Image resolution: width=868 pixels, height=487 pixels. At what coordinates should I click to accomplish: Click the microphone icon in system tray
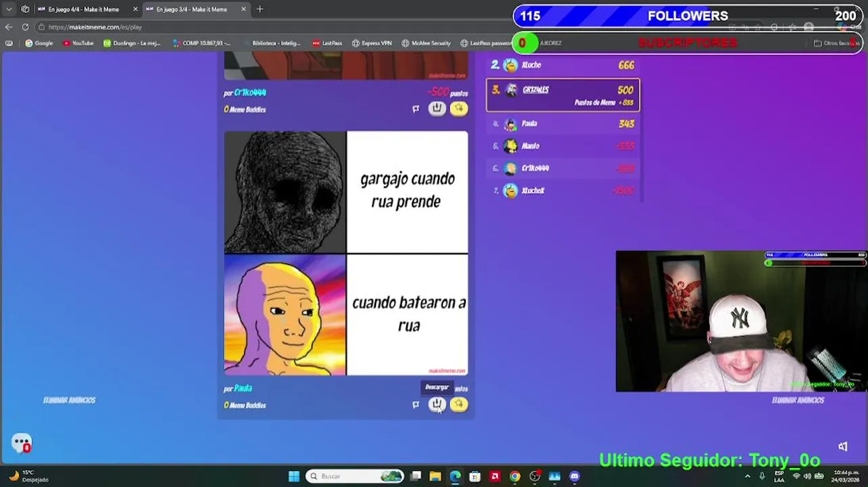click(762, 476)
